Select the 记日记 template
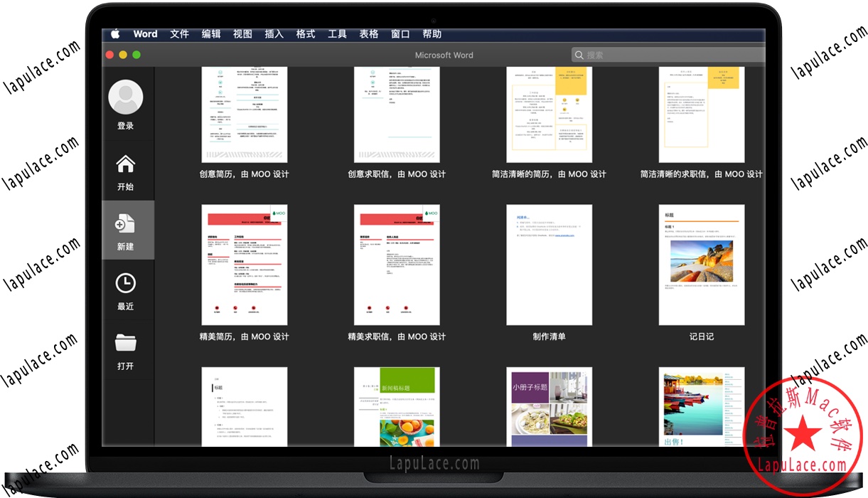This screenshot has width=868, height=498. (x=702, y=265)
